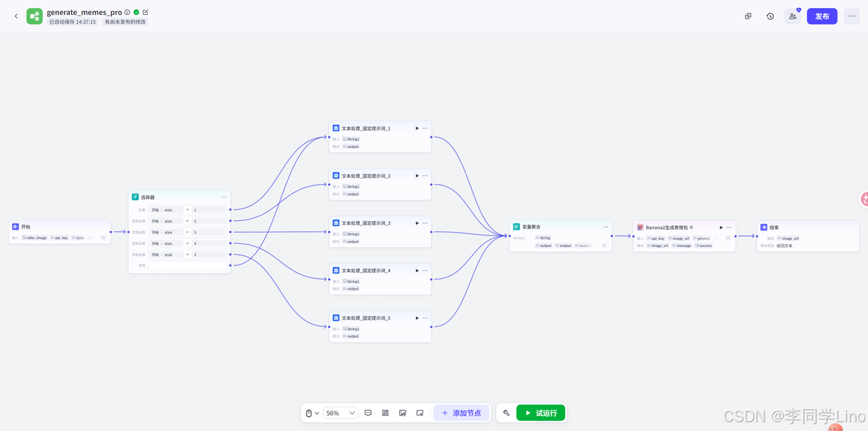Expand hidden inputs ellipsis in Banana2 node

(x=728, y=238)
